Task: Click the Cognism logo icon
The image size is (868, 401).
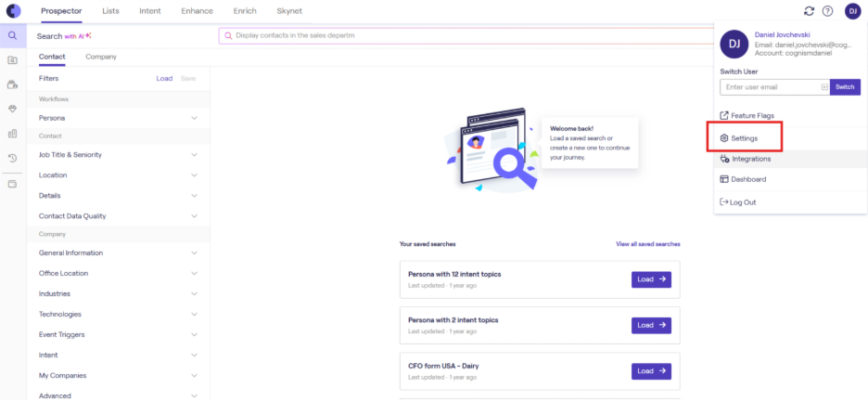Action: click(13, 10)
